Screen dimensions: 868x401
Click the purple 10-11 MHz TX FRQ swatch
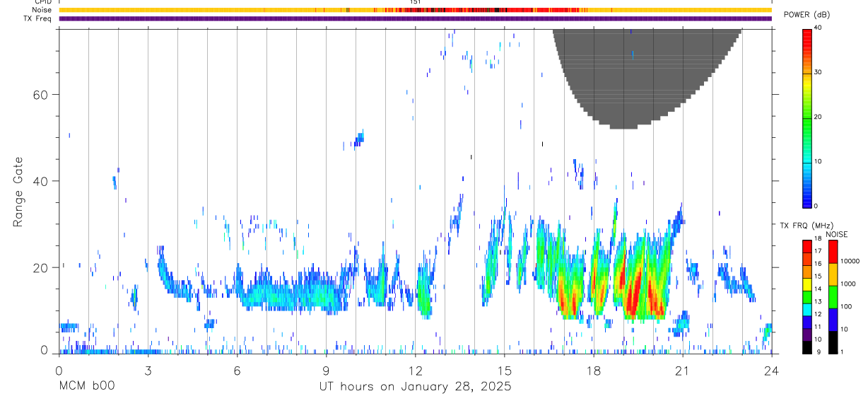[x=807, y=335]
